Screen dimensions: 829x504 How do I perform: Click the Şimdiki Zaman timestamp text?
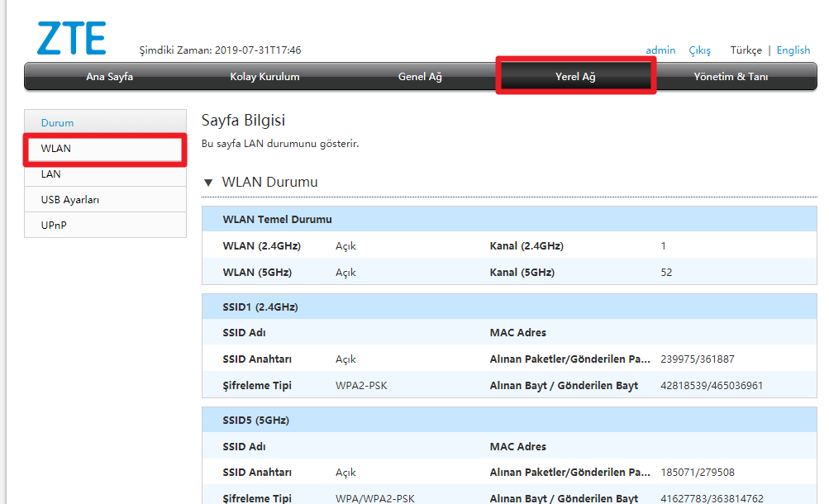tap(220, 50)
